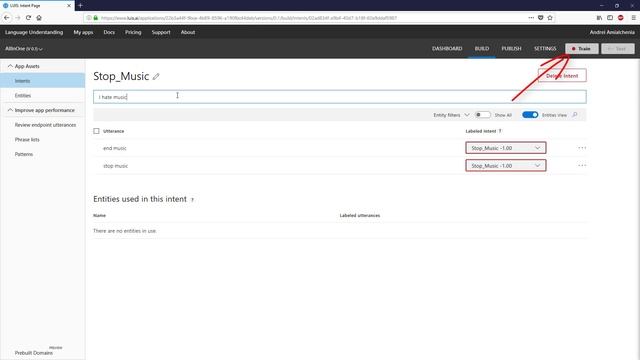The width and height of the screenshot is (640, 360).
Task: Open My apps in the top menu
Action: [x=83, y=32]
